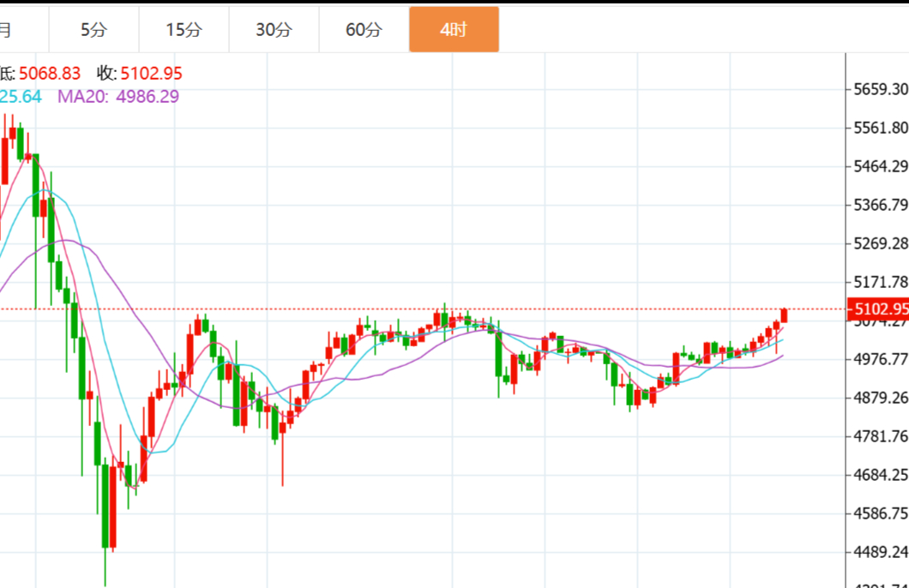
Task: Open the 30分 timeframe tab
Action: click(x=274, y=30)
